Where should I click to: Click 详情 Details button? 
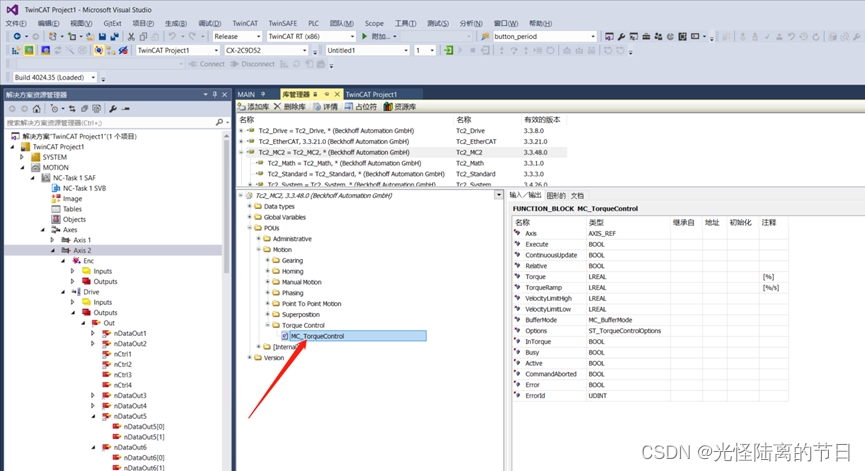(x=325, y=106)
